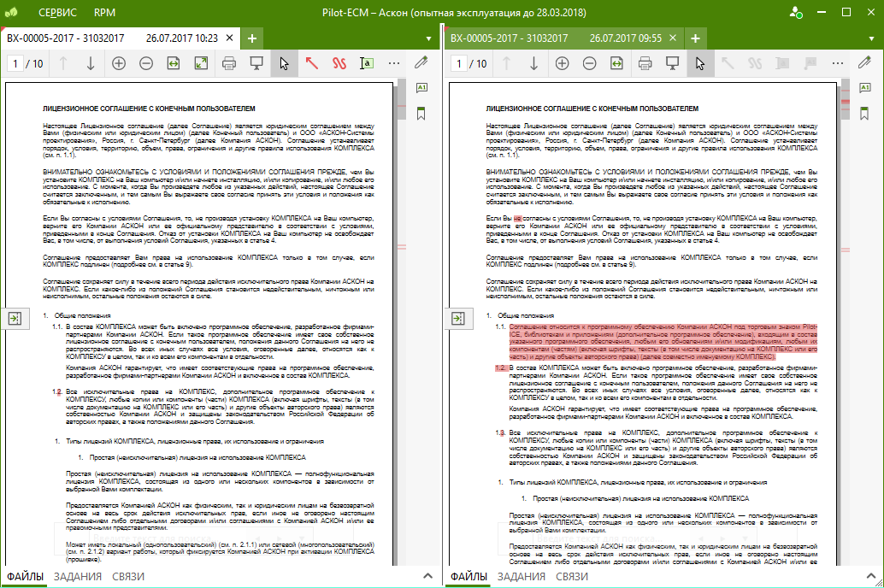Open the СВЯЗИ tab in right pane
Viewport: 884px width, 588px height.
[x=572, y=577]
